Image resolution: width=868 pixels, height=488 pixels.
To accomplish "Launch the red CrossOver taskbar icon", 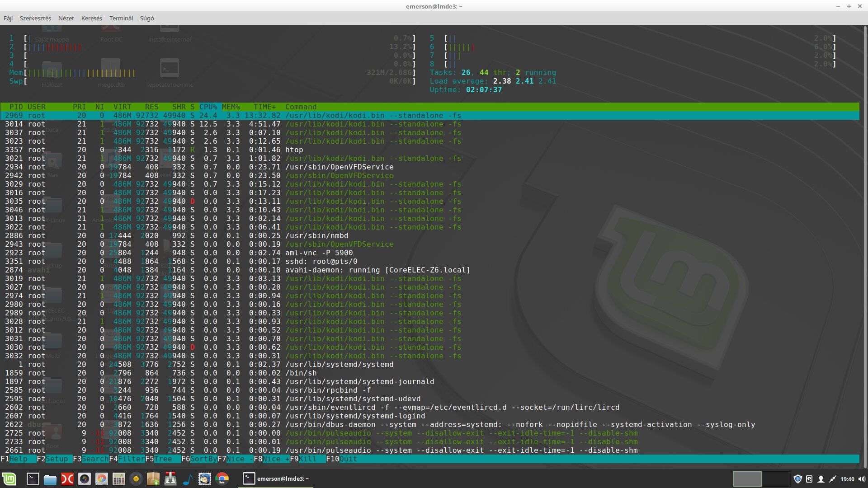I will (67, 479).
